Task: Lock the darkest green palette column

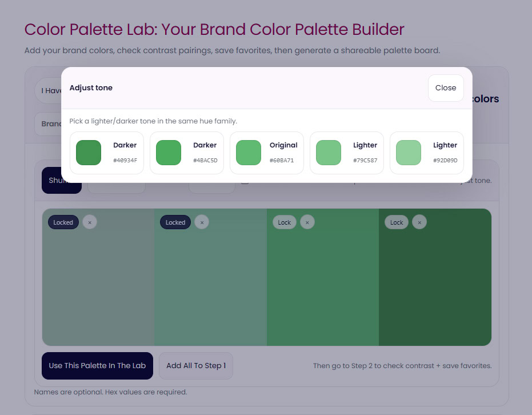Action: pyautogui.click(x=397, y=222)
